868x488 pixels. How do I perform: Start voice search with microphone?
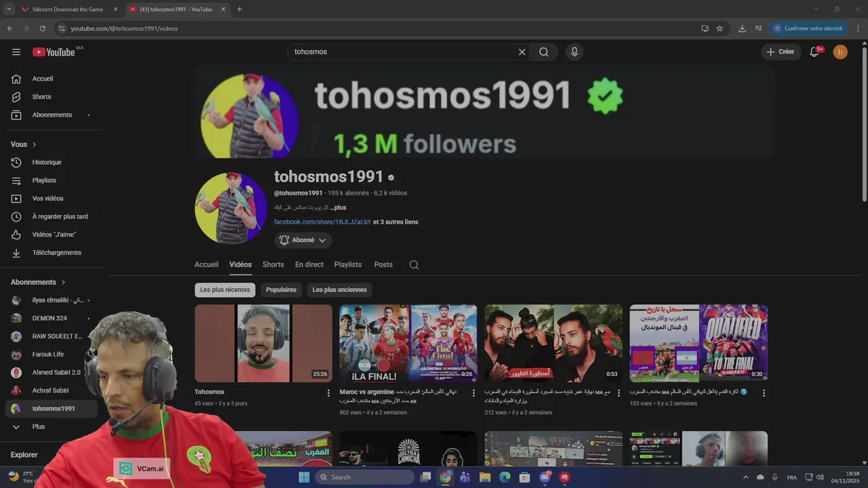click(574, 52)
